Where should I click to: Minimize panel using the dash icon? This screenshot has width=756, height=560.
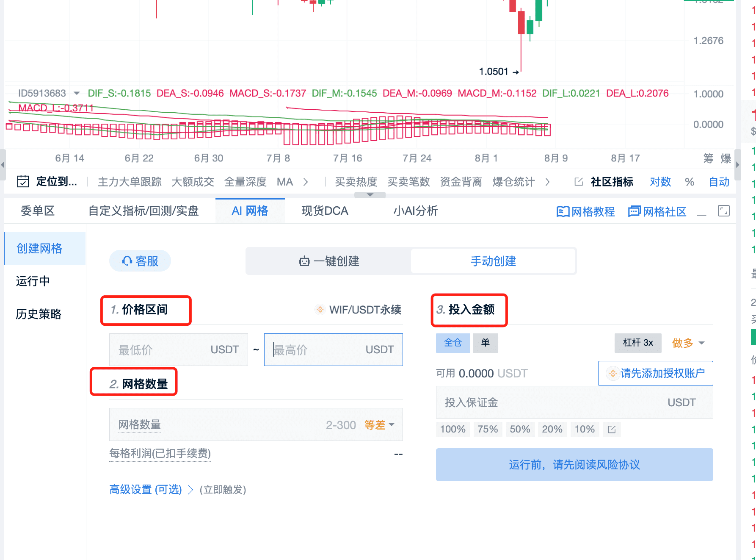coord(702,215)
